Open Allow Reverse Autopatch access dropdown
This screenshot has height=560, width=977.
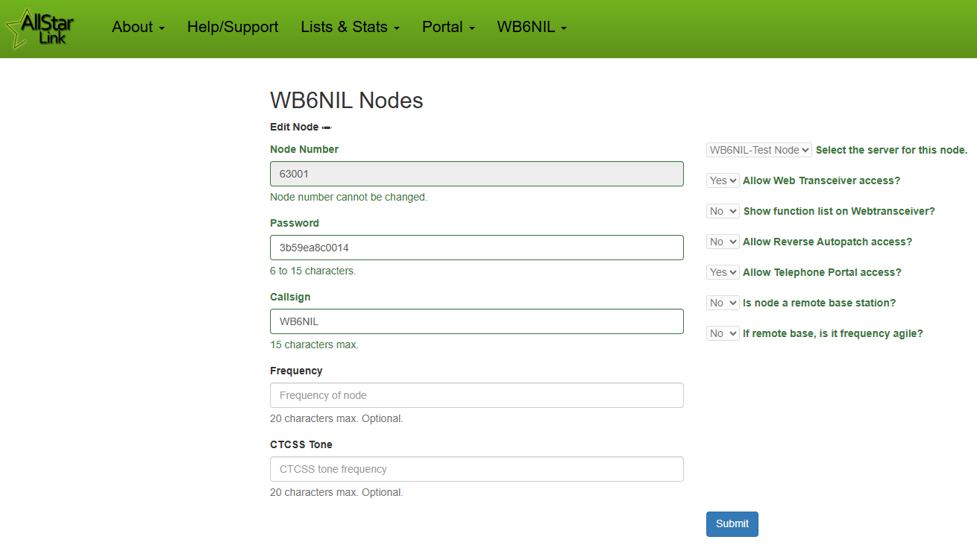point(723,242)
